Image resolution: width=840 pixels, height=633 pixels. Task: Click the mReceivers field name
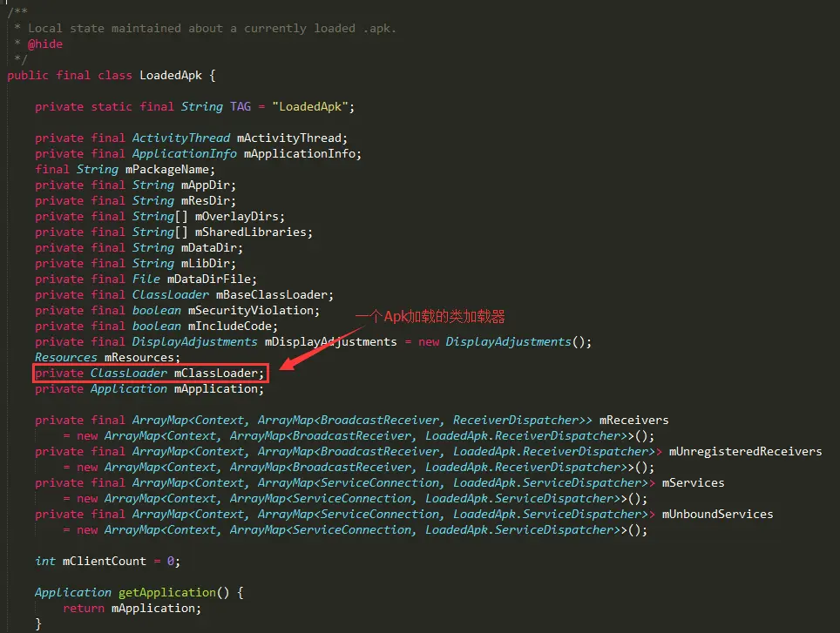tap(633, 420)
